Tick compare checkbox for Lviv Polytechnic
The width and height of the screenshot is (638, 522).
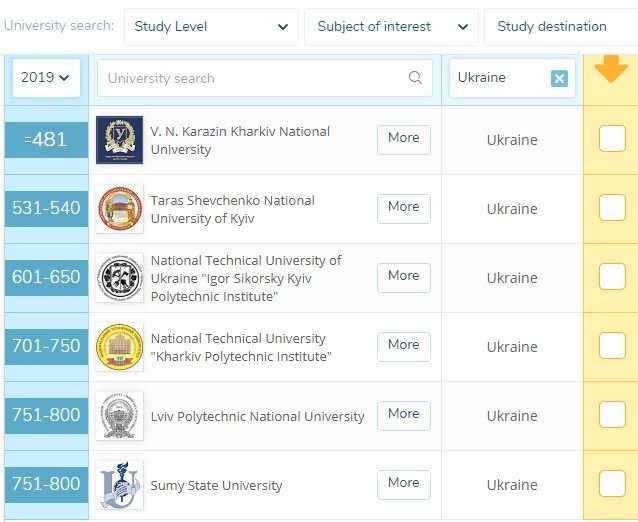(612, 415)
